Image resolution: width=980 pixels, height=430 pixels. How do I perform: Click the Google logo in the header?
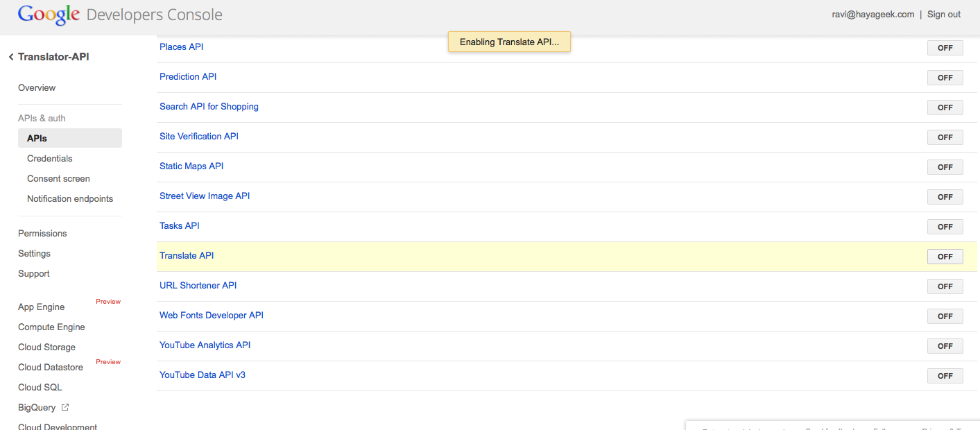point(49,14)
